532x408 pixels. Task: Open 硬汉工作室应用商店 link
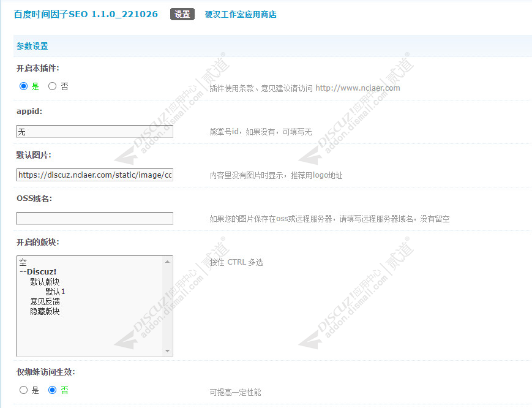(241, 14)
